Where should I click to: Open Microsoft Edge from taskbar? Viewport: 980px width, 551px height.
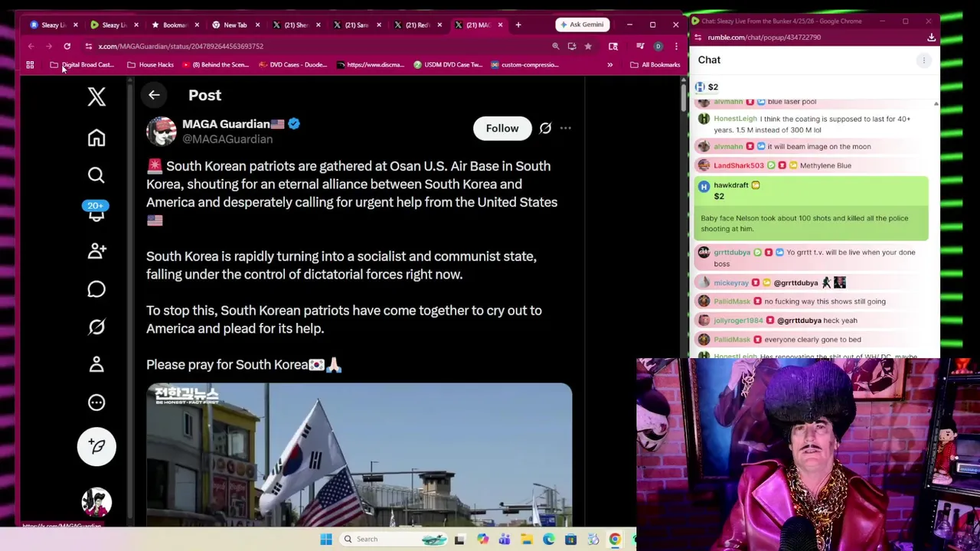coord(549,539)
